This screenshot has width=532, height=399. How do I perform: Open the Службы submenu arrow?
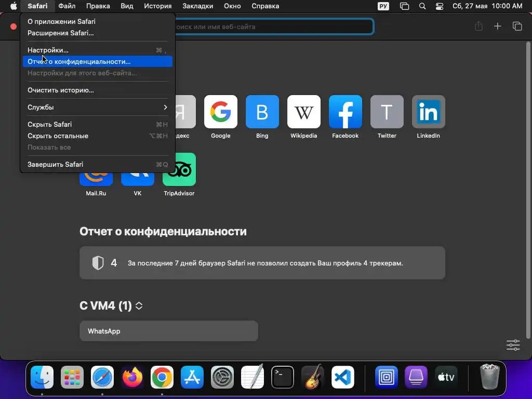click(x=165, y=107)
